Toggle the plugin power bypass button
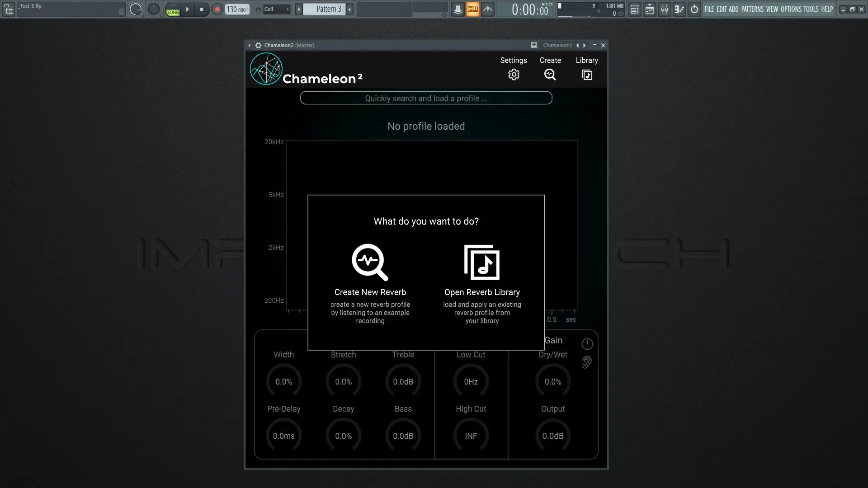Viewport: 868px width, 488px height. [x=587, y=344]
